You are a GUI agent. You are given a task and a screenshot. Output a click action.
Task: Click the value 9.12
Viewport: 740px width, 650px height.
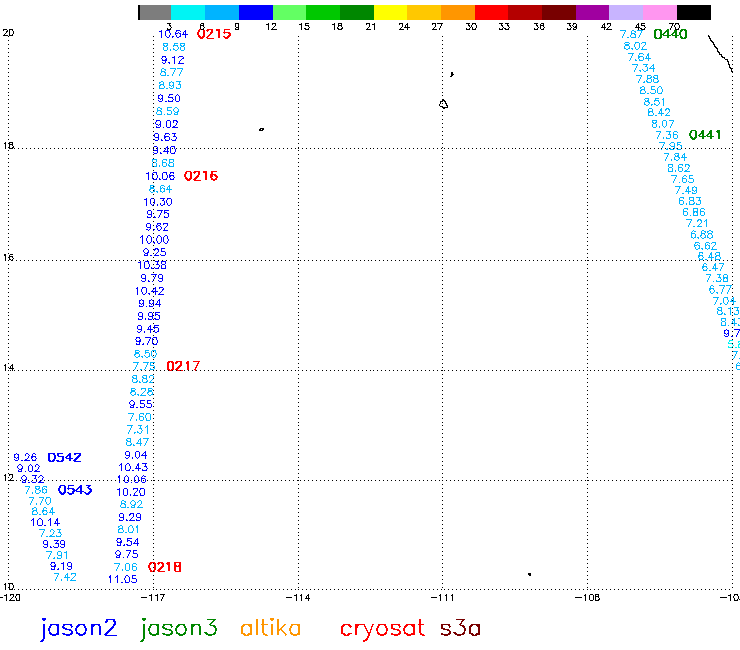tap(172, 60)
